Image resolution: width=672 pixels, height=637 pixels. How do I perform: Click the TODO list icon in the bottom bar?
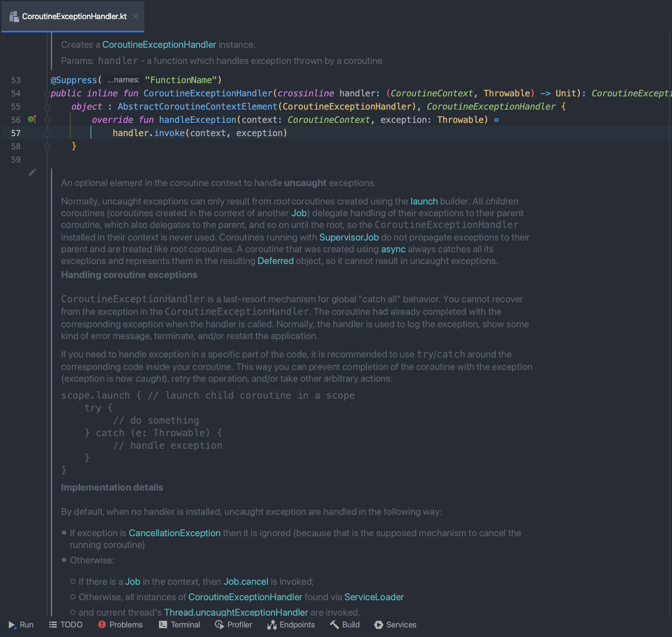point(53,624)
